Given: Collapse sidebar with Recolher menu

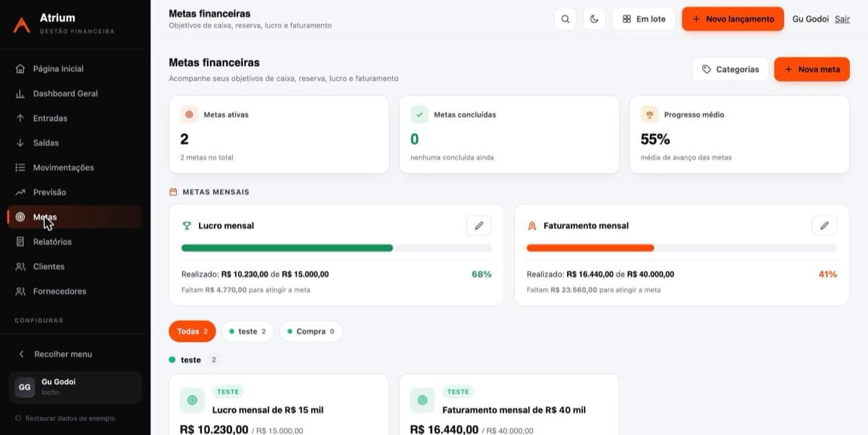Looking at the screenshot, I should [x=75, y=354].
